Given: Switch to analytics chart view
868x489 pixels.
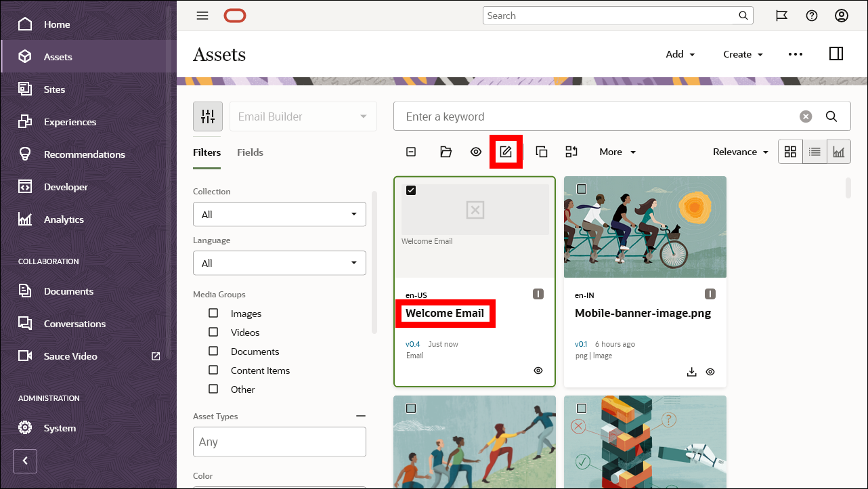Looking at the screenshot, I should click(x=839, y=152).
